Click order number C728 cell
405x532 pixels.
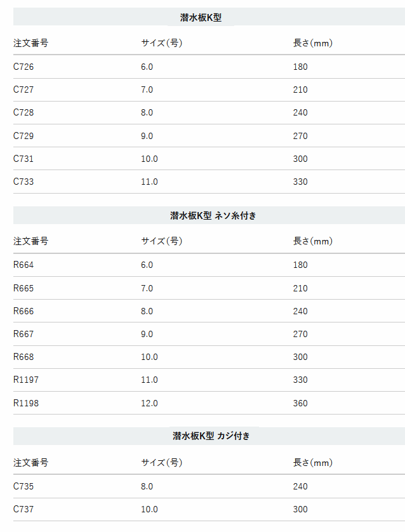pyautogui.click(x=23, y=112)
